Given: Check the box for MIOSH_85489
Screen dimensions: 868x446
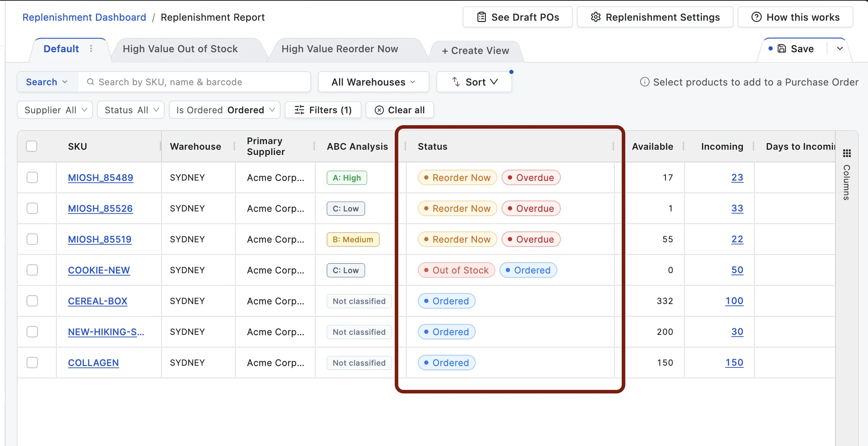Looking at the screenshot, I should pos(32,177).
